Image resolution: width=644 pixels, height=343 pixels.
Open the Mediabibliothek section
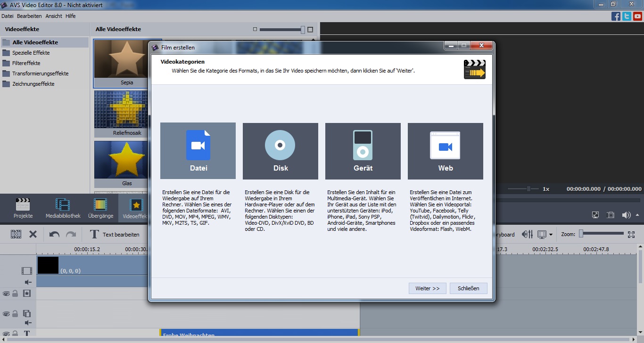(63, 208)
